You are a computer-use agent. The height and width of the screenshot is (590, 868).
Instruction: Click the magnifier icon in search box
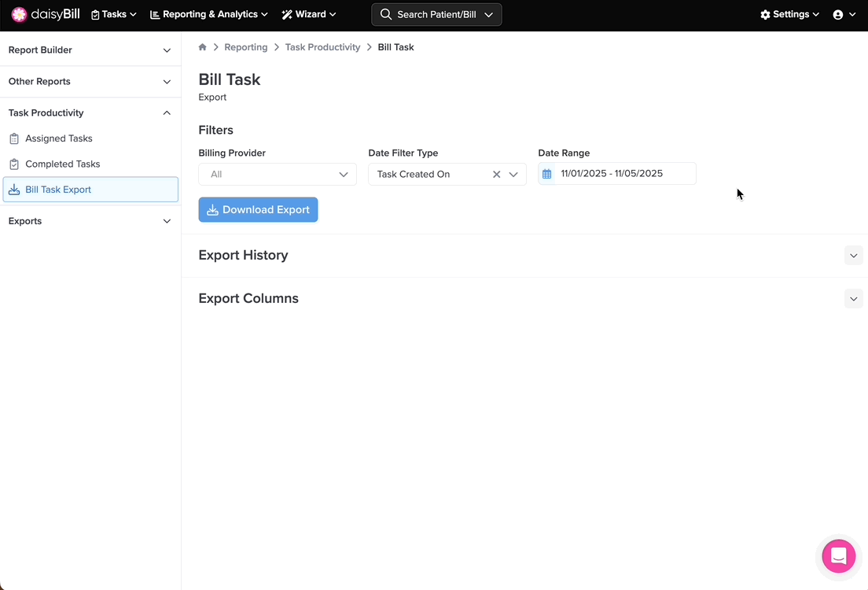[385, 14]
